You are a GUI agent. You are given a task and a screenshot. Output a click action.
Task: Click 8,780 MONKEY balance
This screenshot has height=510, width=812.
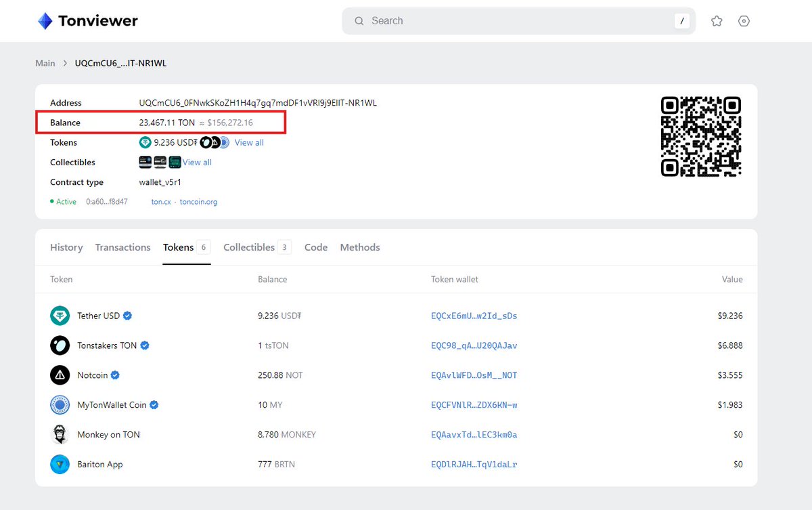tap(287, 435)
